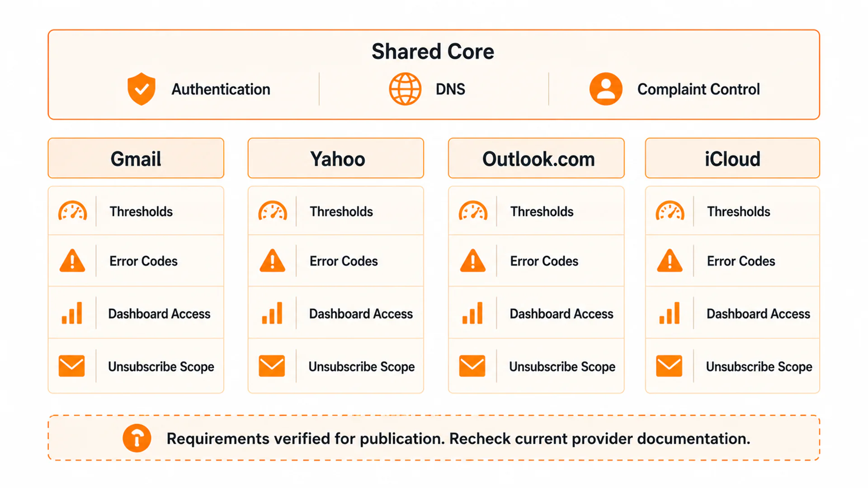Click the Yahoo Error Codes warning icon

point(273,261)
